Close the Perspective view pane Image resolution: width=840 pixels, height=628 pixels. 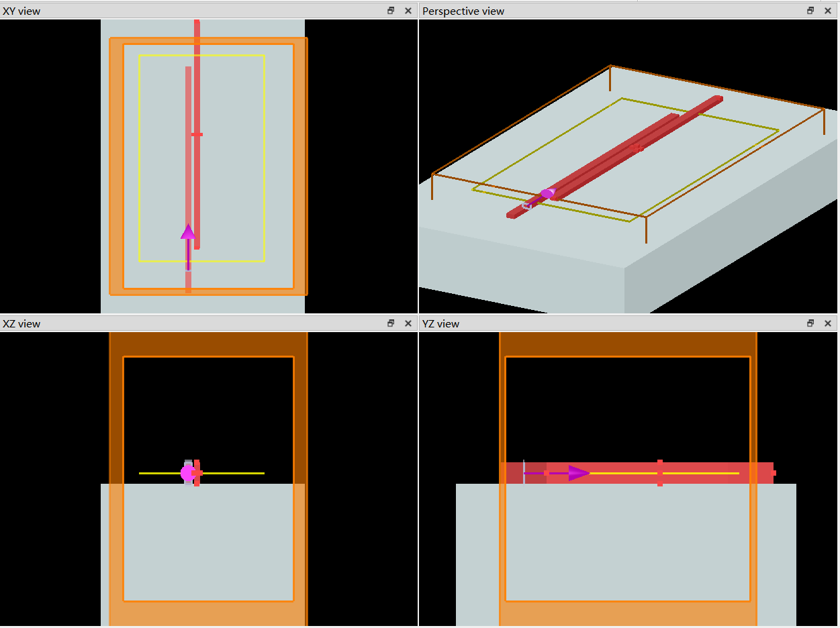827,11
